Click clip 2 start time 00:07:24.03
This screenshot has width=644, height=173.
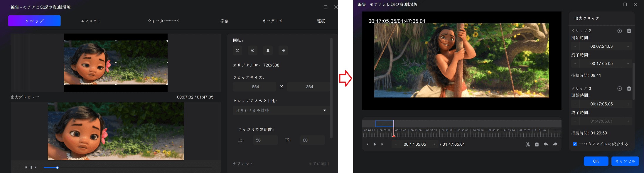tap(601, 46)
